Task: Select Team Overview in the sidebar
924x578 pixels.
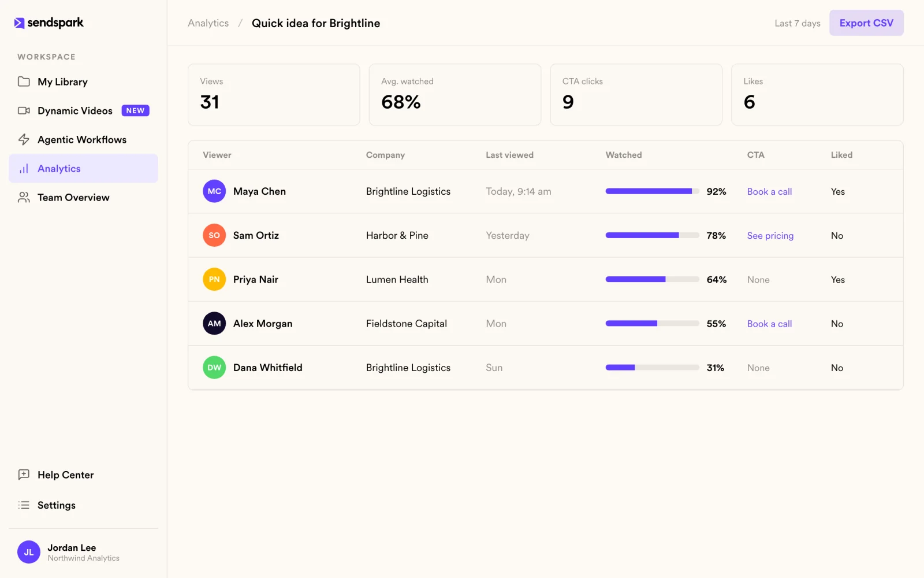Action: pos(83,197)
